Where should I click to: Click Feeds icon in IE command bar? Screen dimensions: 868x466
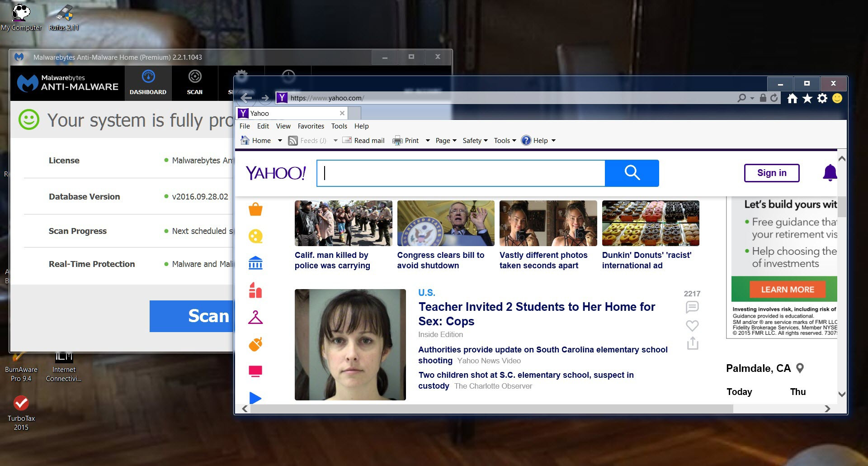click(x=293, y=141)
